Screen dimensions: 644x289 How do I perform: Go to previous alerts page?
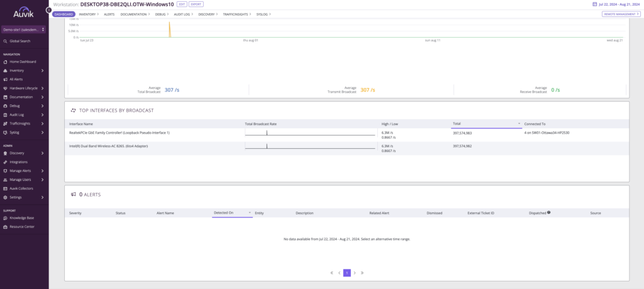point(339,273)
